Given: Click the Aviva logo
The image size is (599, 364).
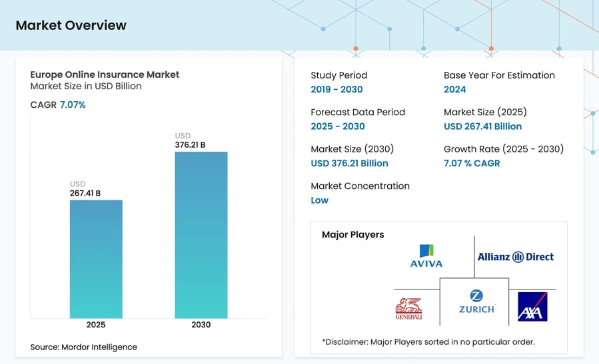Looking at the screenshot, I should point(426,256).
